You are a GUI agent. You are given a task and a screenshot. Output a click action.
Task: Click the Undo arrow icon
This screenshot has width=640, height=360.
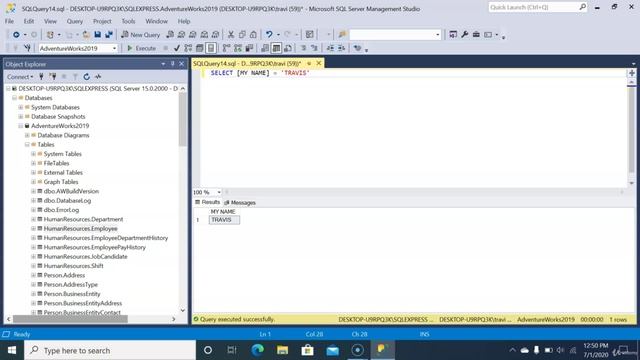coord(269,35)
